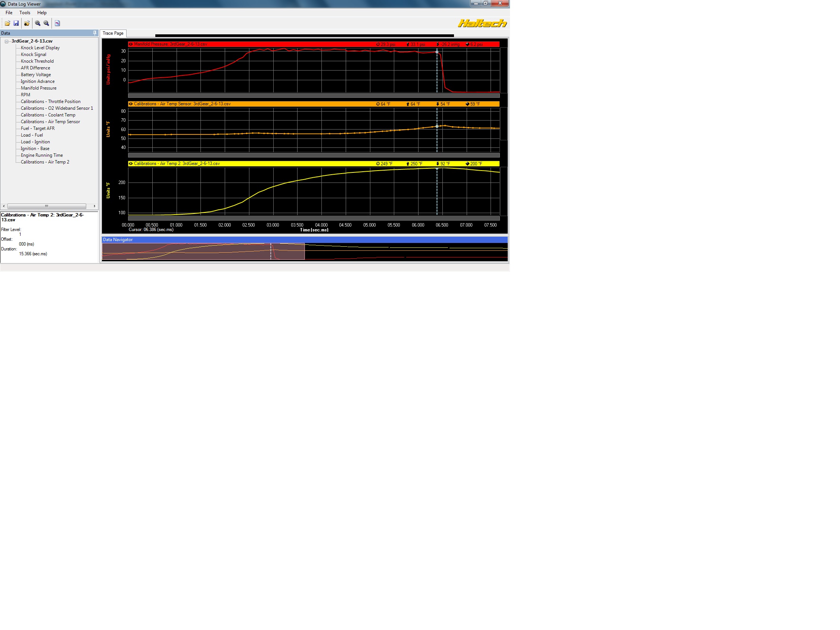Viewport: 840px width, 630px height.
Task: Click the save floppy disk icon
Action: point(16,23)
